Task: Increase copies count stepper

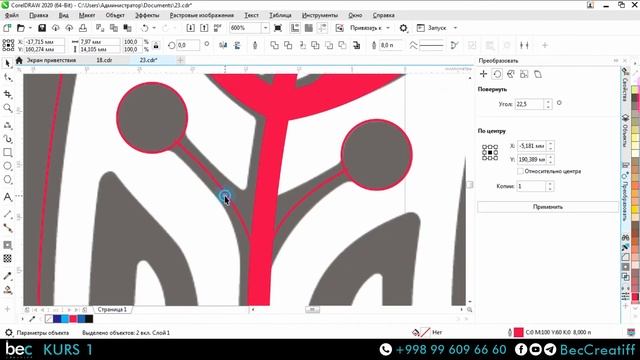Action: pyautogui.click(x=550, y=184)
